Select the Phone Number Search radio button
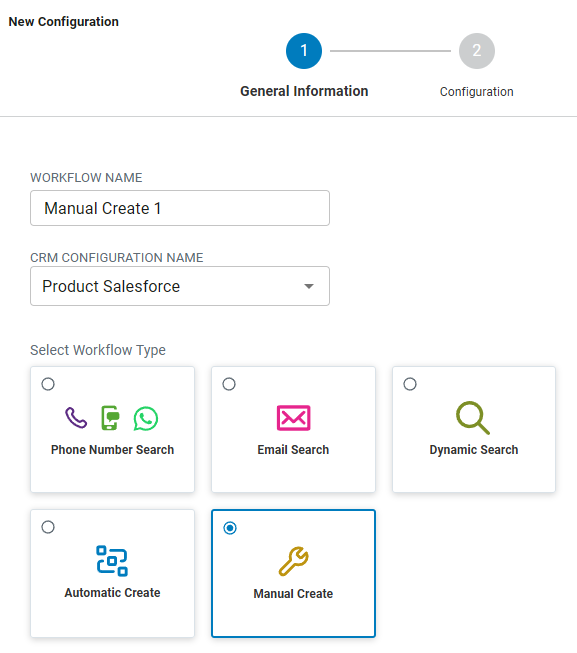This screenshot has height=653, width=577. coord(48,384)
